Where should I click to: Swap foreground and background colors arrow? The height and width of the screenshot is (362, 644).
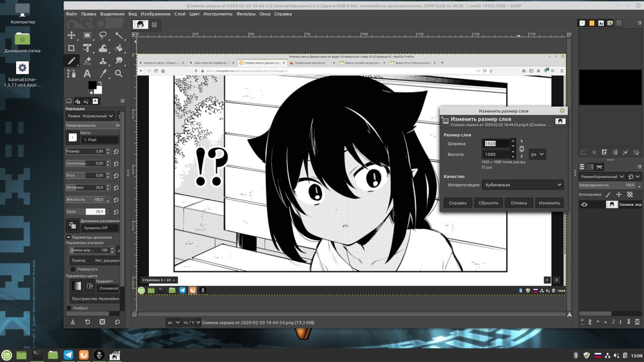coord(100,83)
